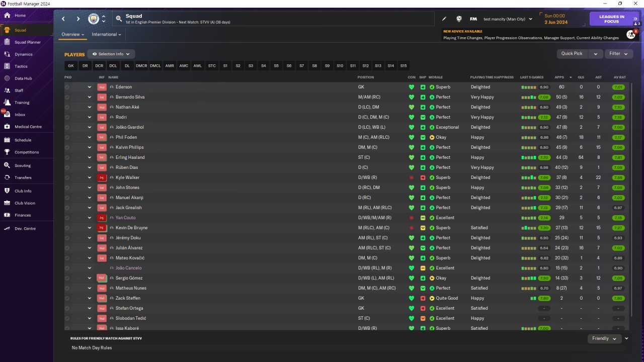Open Squad Planner from the sidebar
644x362 pixels.
point(27,42)
